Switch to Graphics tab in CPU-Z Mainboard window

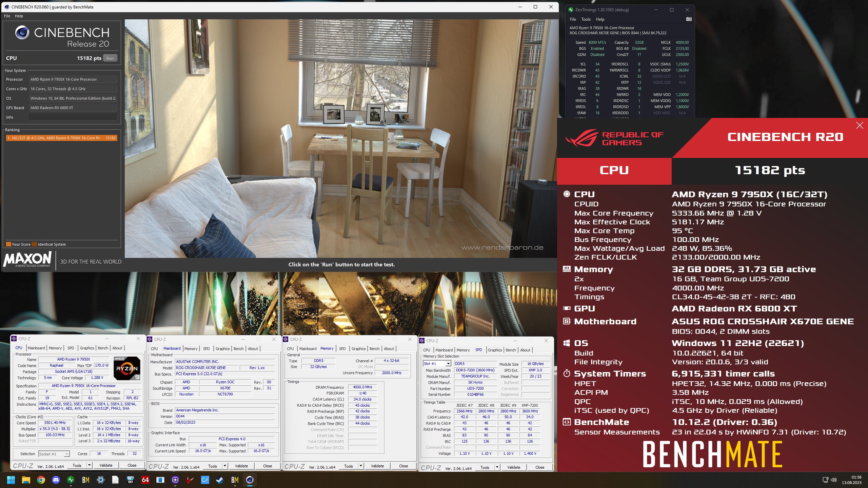(x=223, y=349)
